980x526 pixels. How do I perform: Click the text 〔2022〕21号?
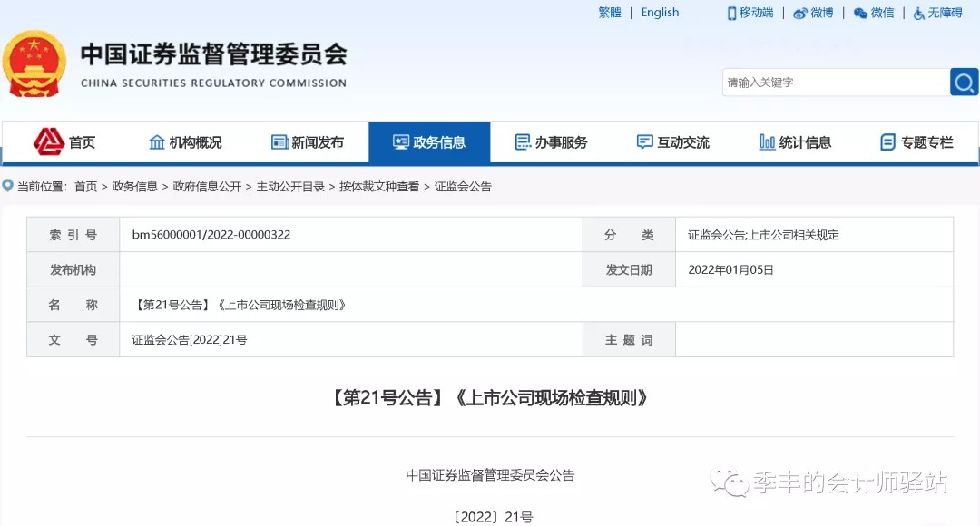point(493,517)
